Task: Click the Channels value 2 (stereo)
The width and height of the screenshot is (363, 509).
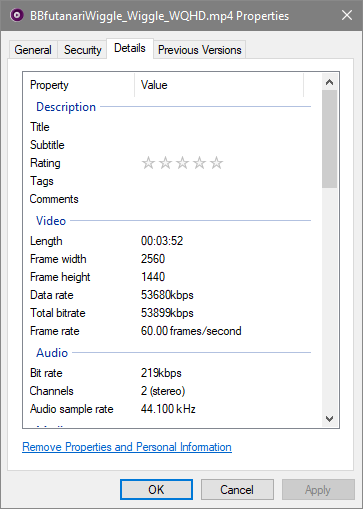Action: coord(163,391)
